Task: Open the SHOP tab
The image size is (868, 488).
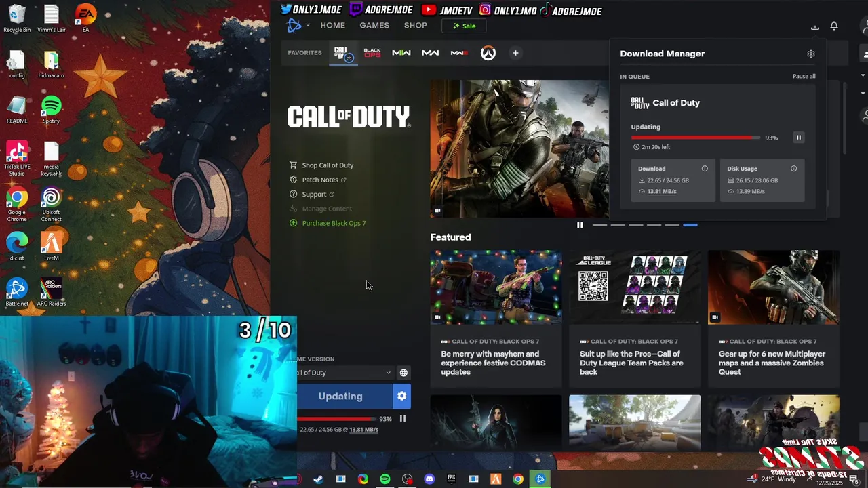Action: click(x=416, y=26)
